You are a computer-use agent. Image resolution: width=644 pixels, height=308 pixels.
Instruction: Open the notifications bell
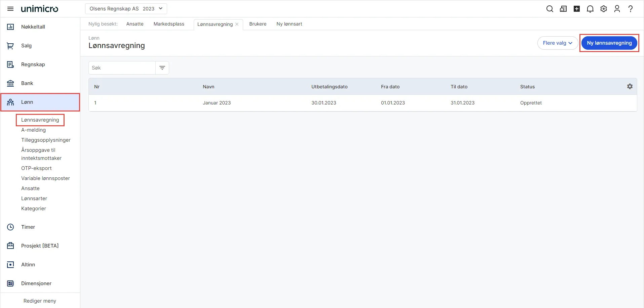coord(590,9)
